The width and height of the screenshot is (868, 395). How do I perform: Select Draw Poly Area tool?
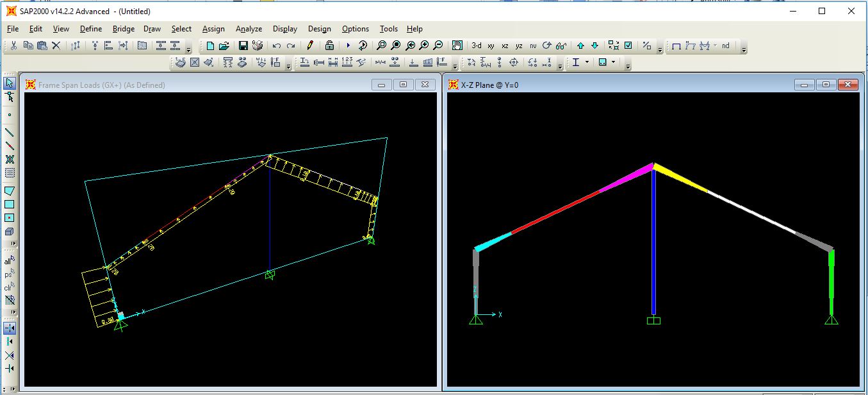[10, 190]
